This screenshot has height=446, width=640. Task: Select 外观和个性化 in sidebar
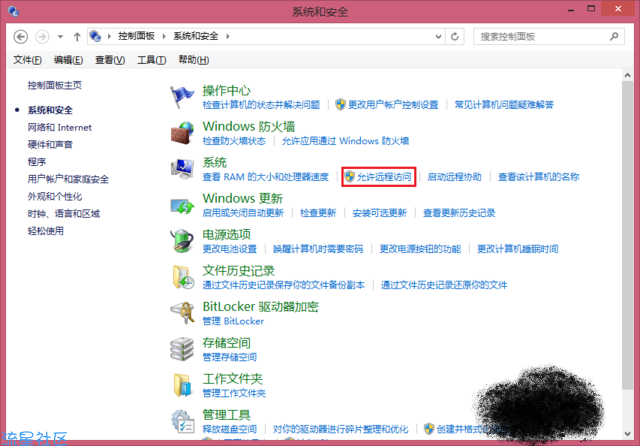[x=55, y=196]
